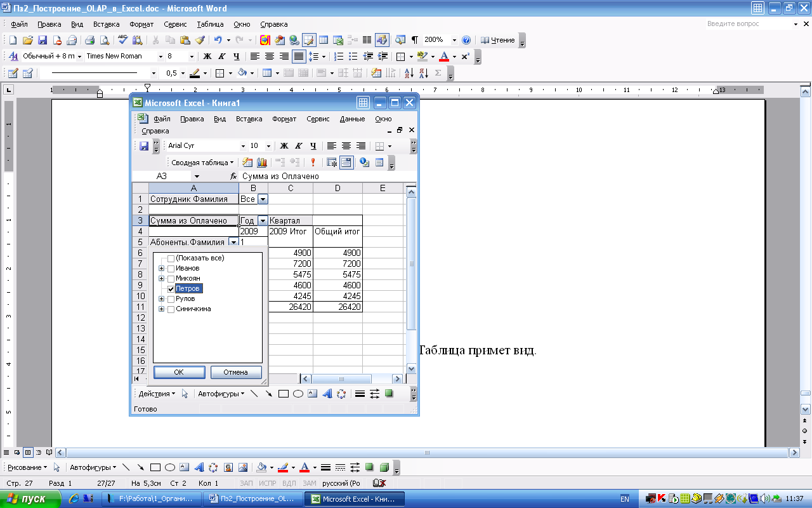
Task: Open Word's Сервис menu
Action: point(175,24)
